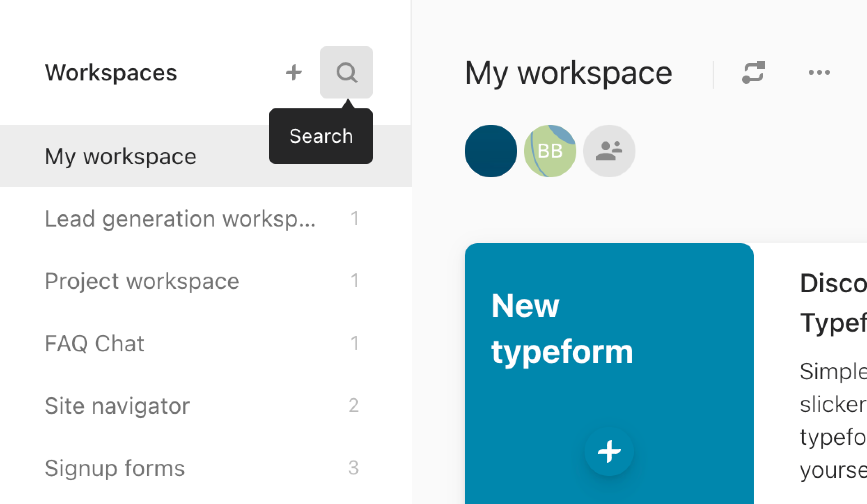Click the Search workspaces magnifier icon
Viewport: 867px width, 504px height.
point(346,72)
